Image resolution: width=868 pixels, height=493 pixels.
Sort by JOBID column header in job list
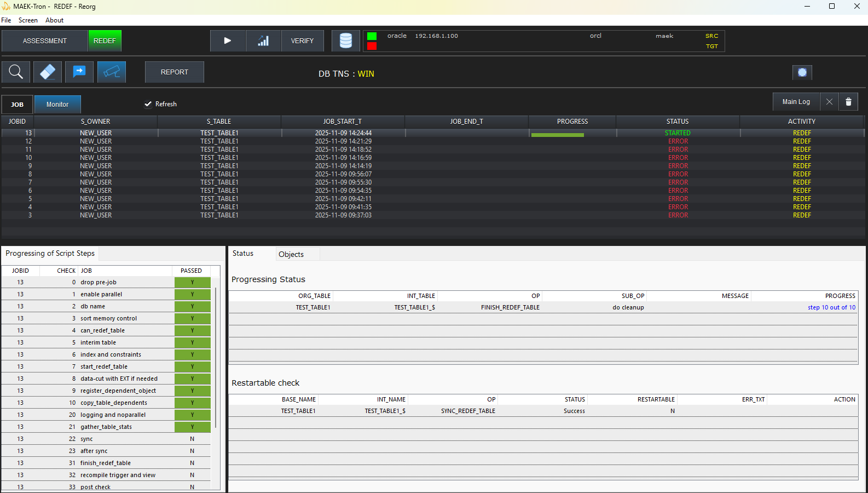tap(17, 122)
